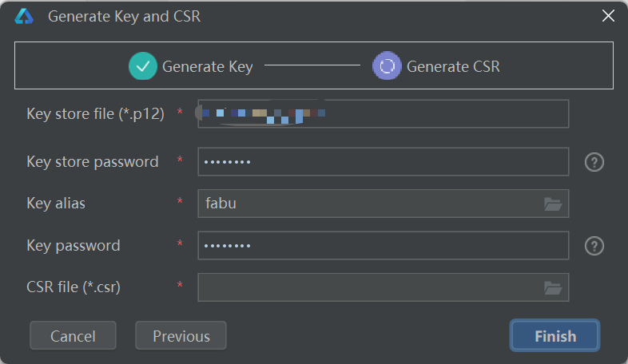This screenshot has width=628, height=364.
Task: Click the DevEco Studio logo in title bar
Action: pyautogui.click(x=24, y=16)
